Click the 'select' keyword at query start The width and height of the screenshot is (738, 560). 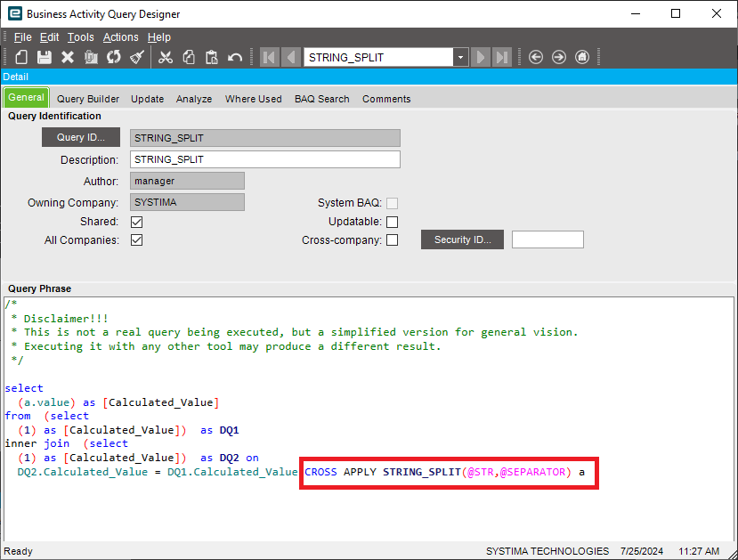coord(24,388)
